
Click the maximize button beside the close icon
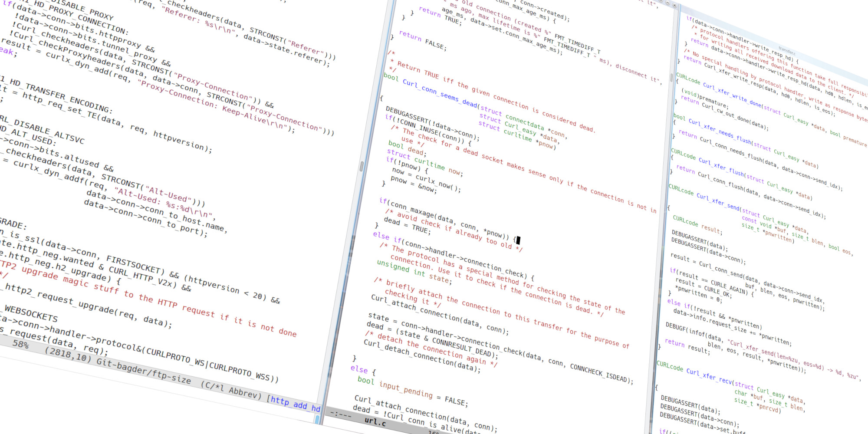pos(668,4)
